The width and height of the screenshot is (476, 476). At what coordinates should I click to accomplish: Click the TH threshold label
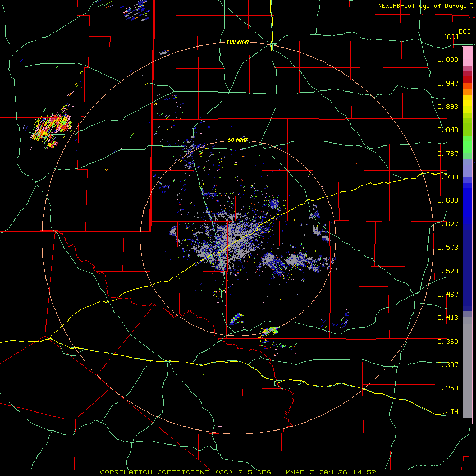[x=454, y=412]
